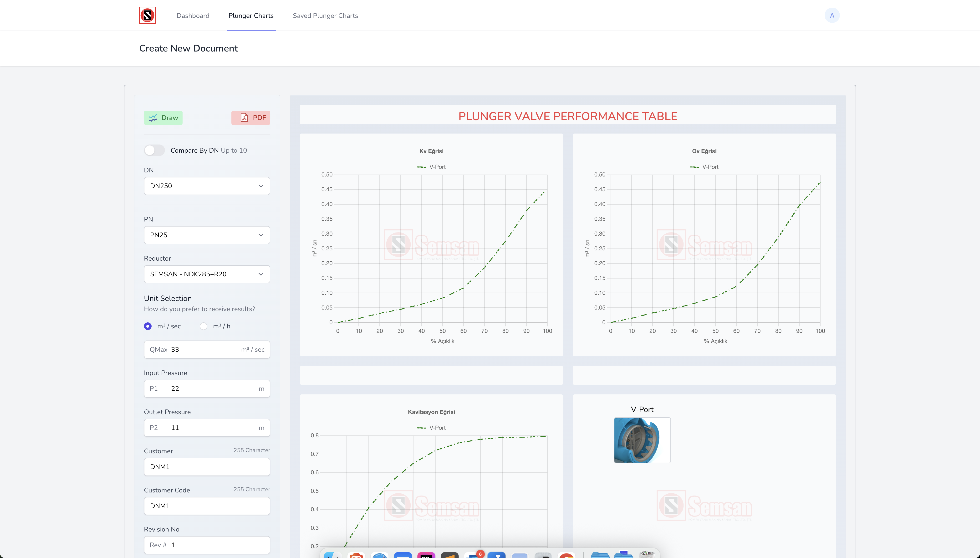The width and height of the screenshot is (980, 558).
Task: Click the PDF file icon
Action: (x=244, y=118)
